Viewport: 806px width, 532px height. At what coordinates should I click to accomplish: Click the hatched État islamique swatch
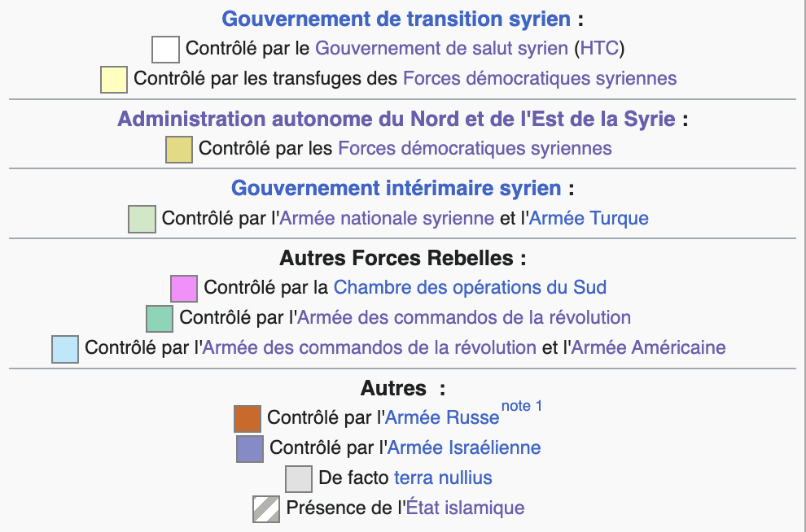click(266, 508)
